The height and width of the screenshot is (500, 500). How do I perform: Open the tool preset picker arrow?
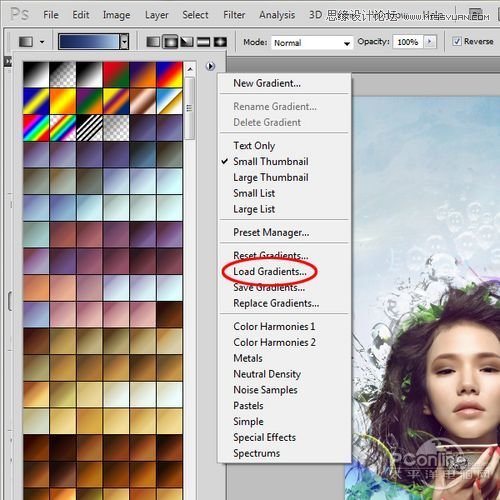point(42,42)
